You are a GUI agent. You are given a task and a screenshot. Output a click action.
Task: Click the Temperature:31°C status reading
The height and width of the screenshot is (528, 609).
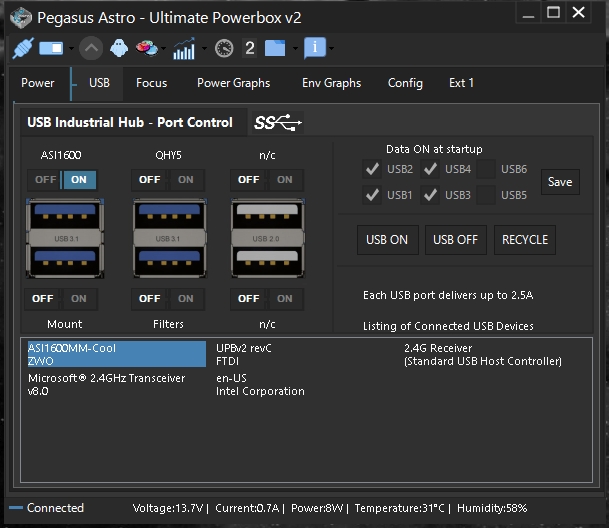399,508
